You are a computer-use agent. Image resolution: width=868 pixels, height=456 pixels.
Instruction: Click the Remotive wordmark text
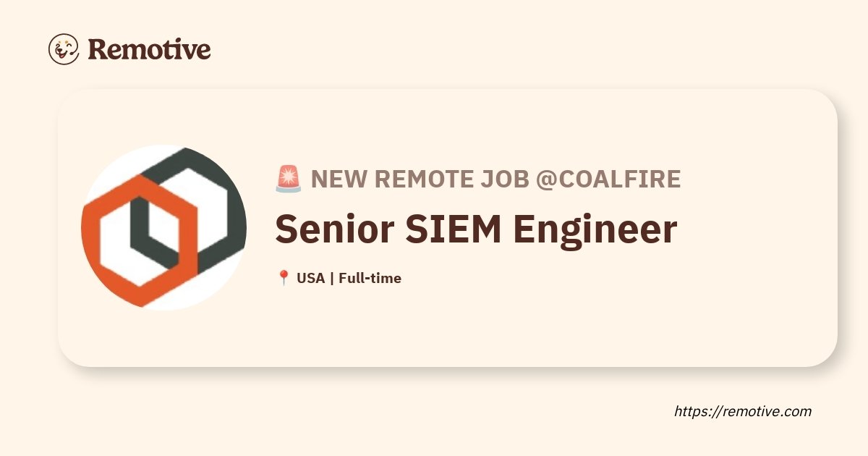149,49
